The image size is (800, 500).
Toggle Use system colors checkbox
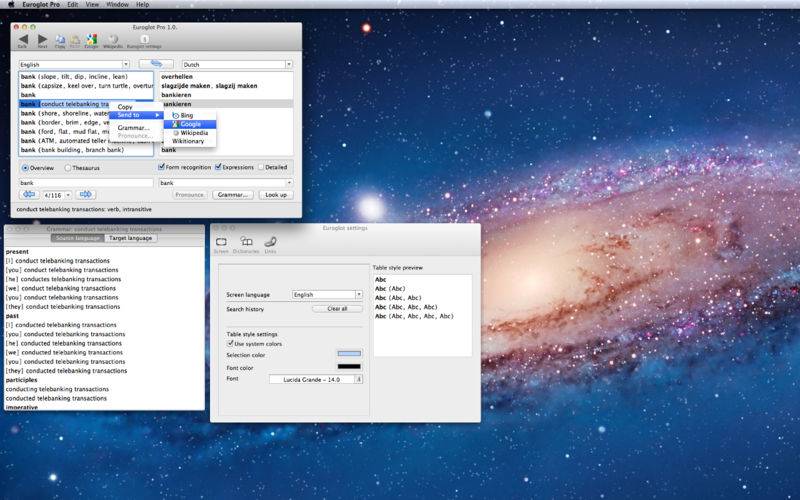coord(230,343)
